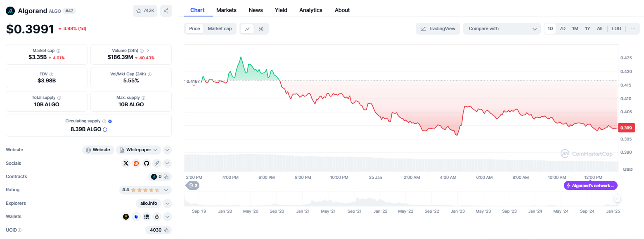Select the Market cap chart toggle

tap(220, 28)
